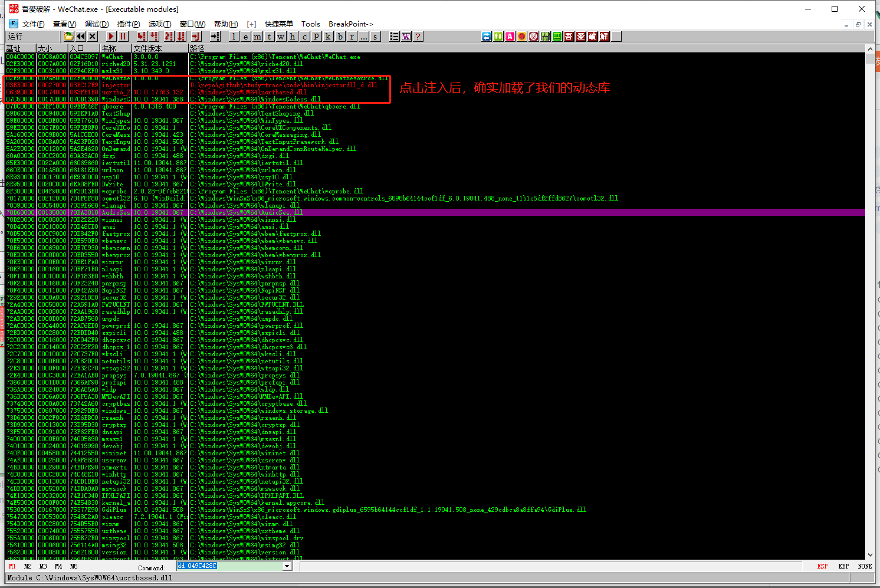Open Source window with the 's' button
The width and height of the screenshot is (880, 588).
coord(376,37)
